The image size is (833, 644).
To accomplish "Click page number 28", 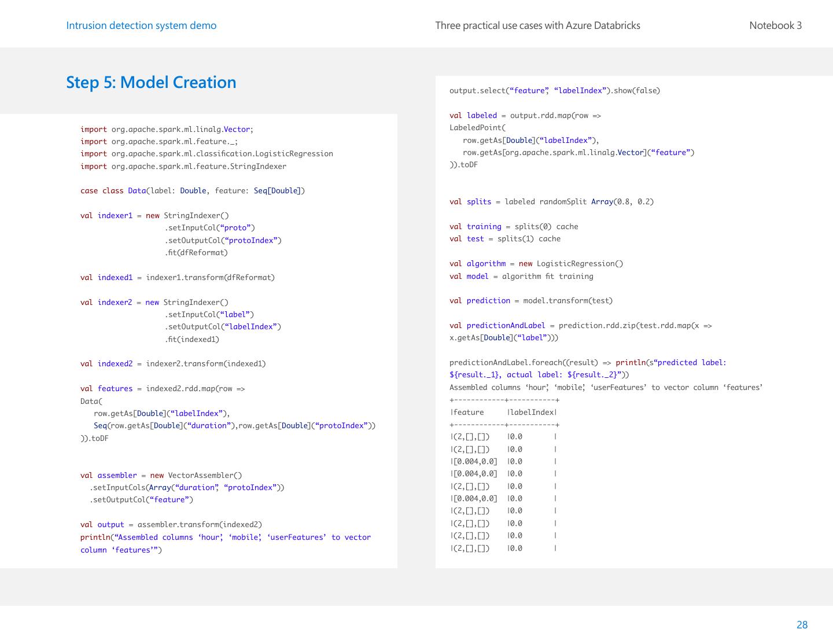I will pos(802,625).
